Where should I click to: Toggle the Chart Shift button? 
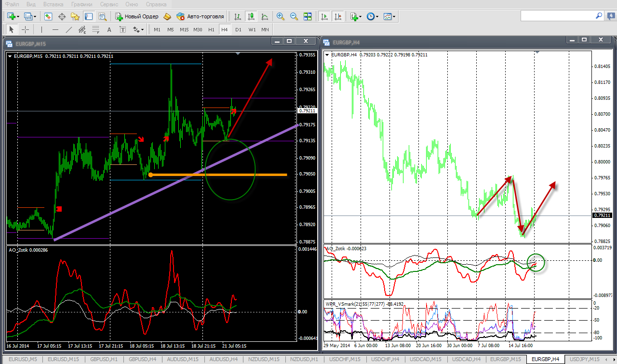(x=338, y=16)
